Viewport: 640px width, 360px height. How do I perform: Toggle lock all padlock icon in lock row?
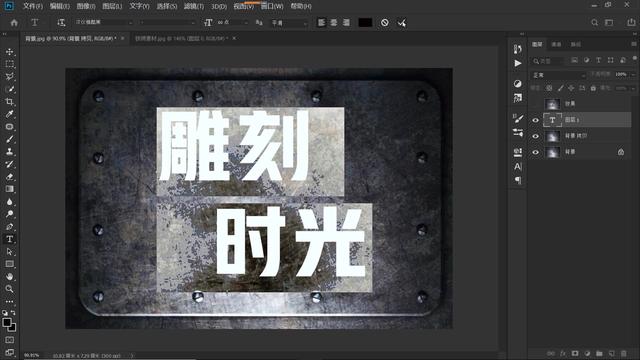(593, 88)
